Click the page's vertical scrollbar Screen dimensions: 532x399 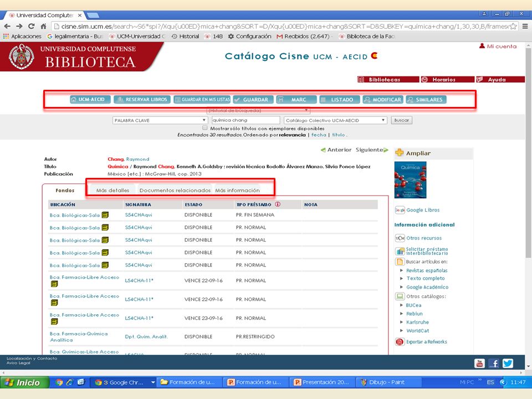(x=528, y=153)
